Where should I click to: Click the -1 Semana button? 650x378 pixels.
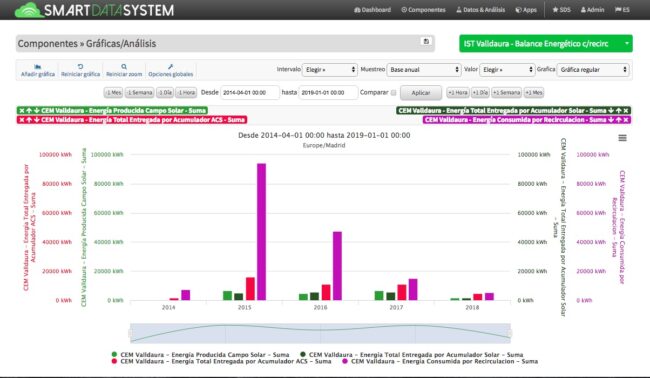(x=140, y=93)
